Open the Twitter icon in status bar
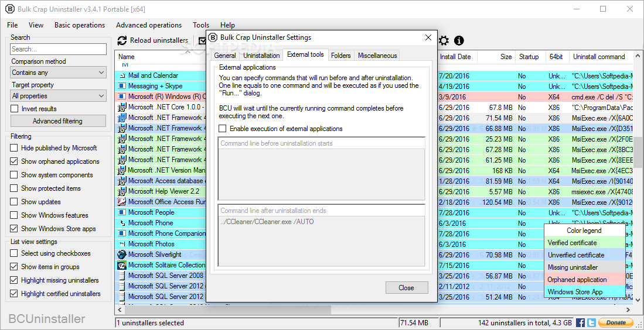 (591, 322)
